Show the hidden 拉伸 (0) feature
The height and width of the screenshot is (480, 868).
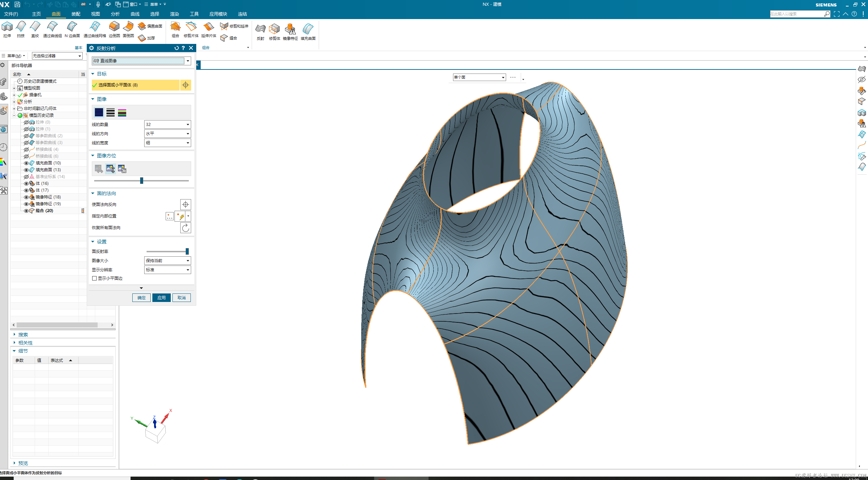(26, 122)
